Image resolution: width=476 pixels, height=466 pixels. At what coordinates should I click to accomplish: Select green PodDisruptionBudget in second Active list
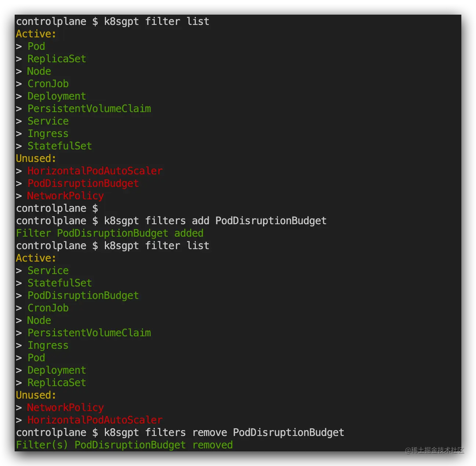83,296
